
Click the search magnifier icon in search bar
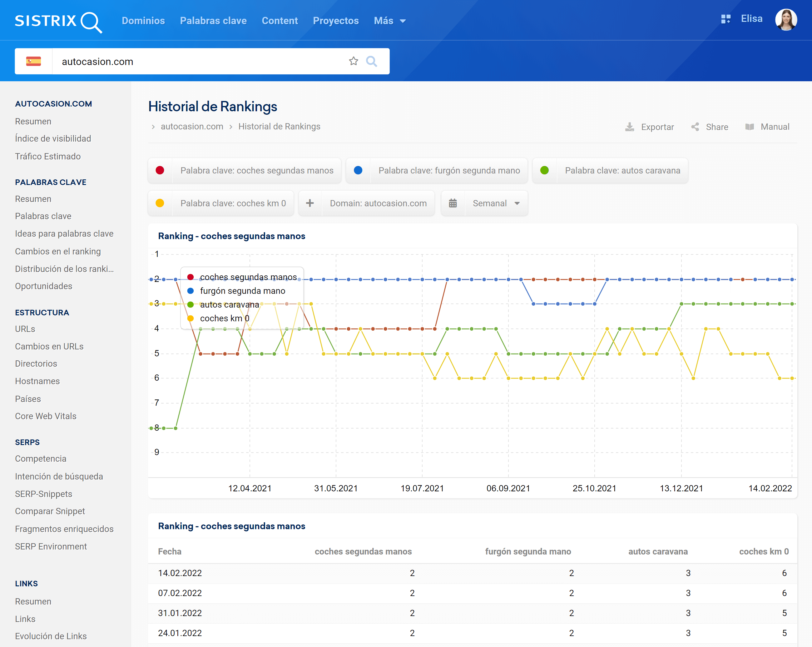click(371, 61)
